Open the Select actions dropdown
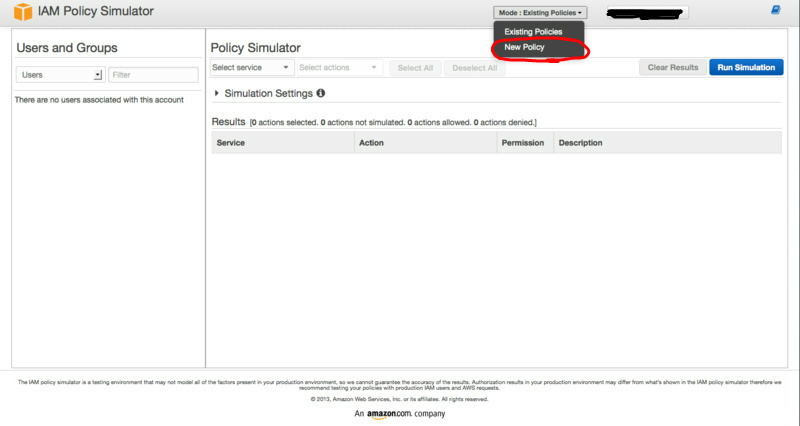 coord(339,67)
